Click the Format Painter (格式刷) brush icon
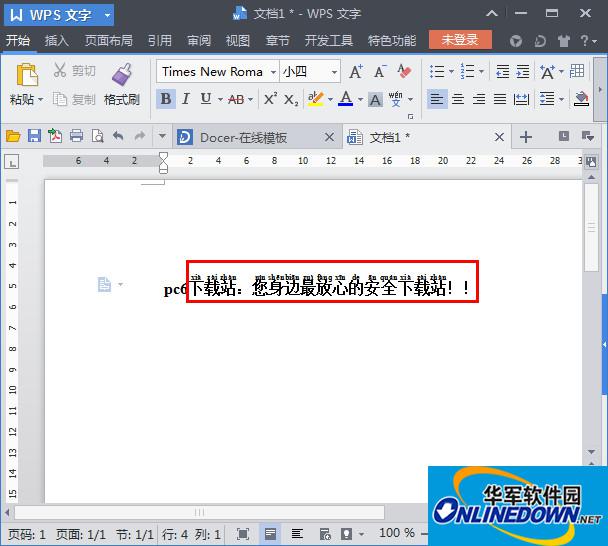This screenshot has height=546, width=608. [x=122, y=75]
